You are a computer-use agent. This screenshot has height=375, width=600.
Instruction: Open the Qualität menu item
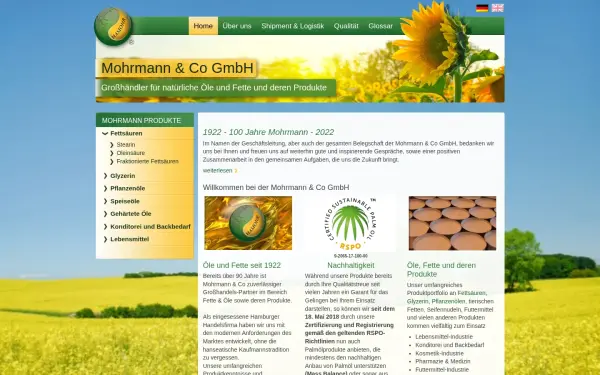coord(346,26)
